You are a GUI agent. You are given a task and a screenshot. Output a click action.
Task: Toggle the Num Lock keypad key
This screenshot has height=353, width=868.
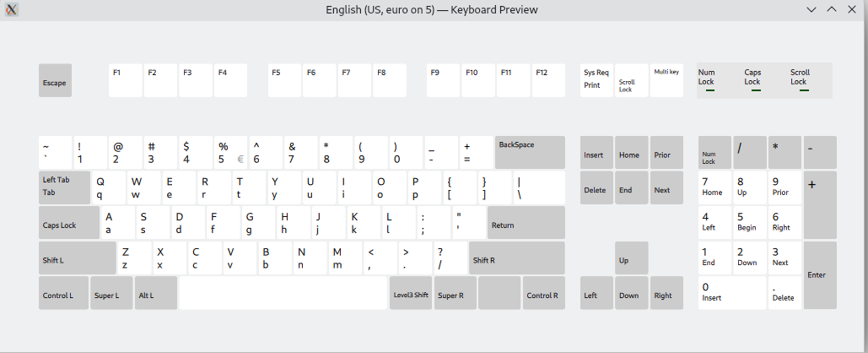coord(714,153)
